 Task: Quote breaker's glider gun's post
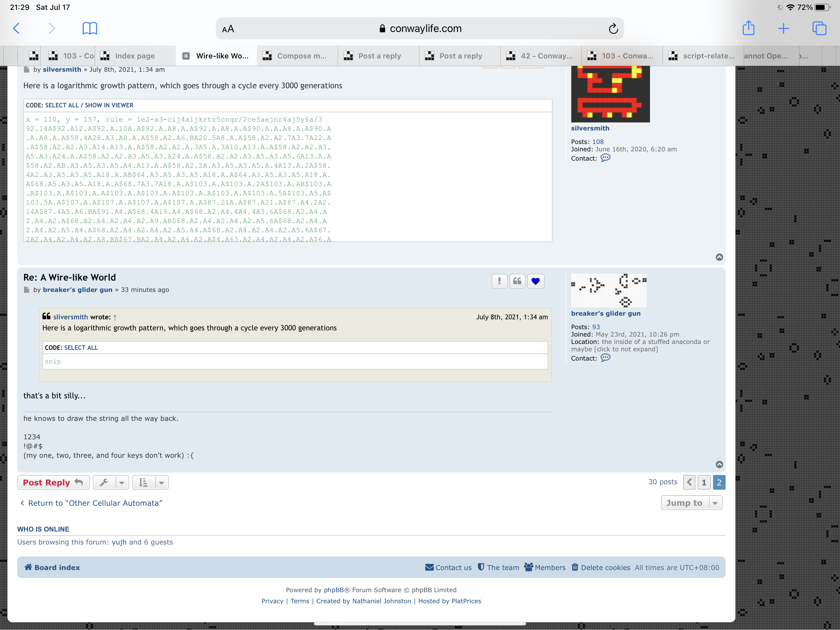point(517,281)
